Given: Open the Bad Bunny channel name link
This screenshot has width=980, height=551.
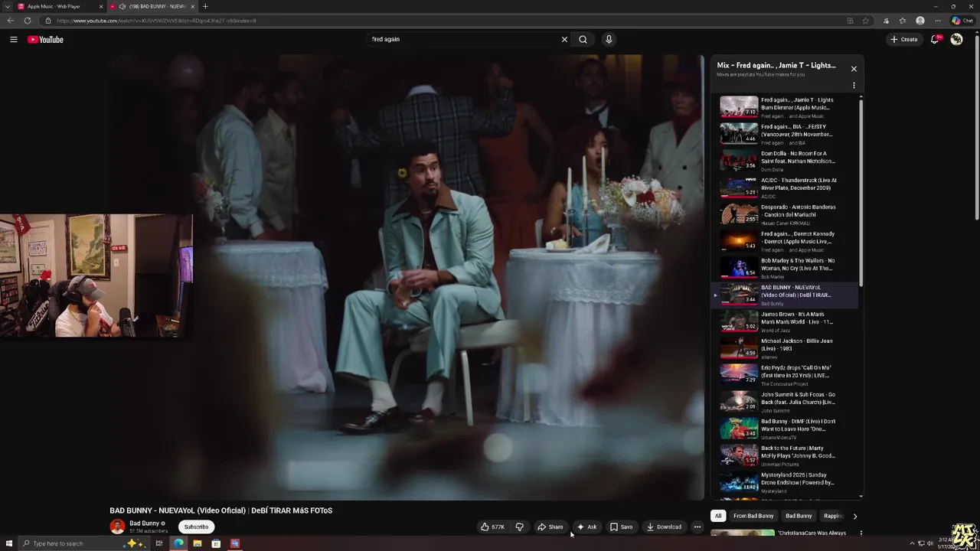Looking at the screenshot, I should [145, 523].
